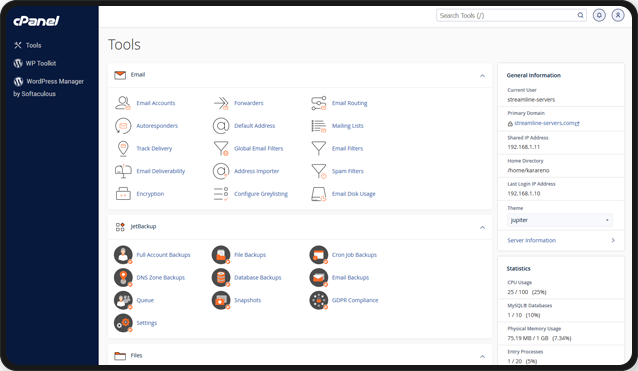This screenshot has width=638, height=371.
Task: Click the JetBackup Settings gear icon
Action: tap(123, 323)
